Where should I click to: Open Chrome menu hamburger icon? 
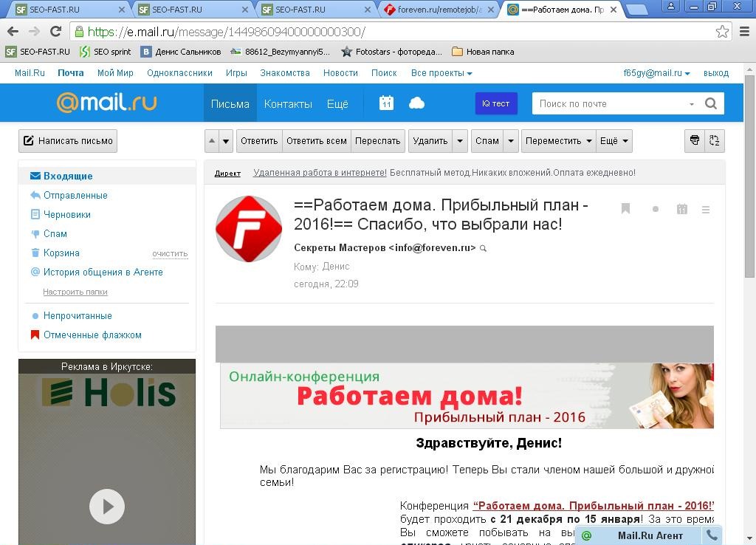744,32
